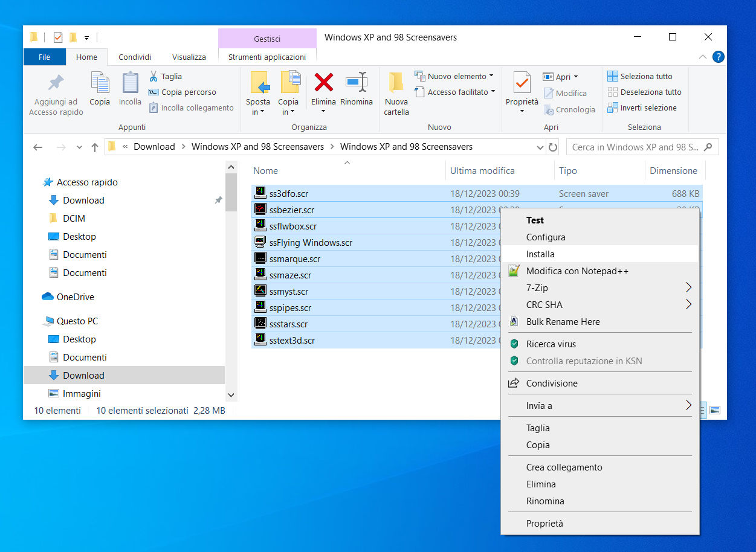The width and height of the screenshot is (756, 552).
Task: Click the search field Cerca in Windows XP
Action: point(642,147)
